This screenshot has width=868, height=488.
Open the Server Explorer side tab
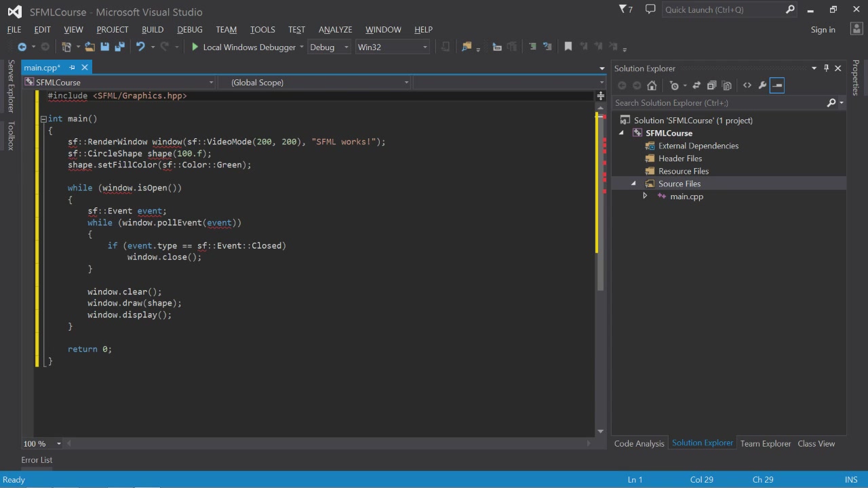[11, 86]
